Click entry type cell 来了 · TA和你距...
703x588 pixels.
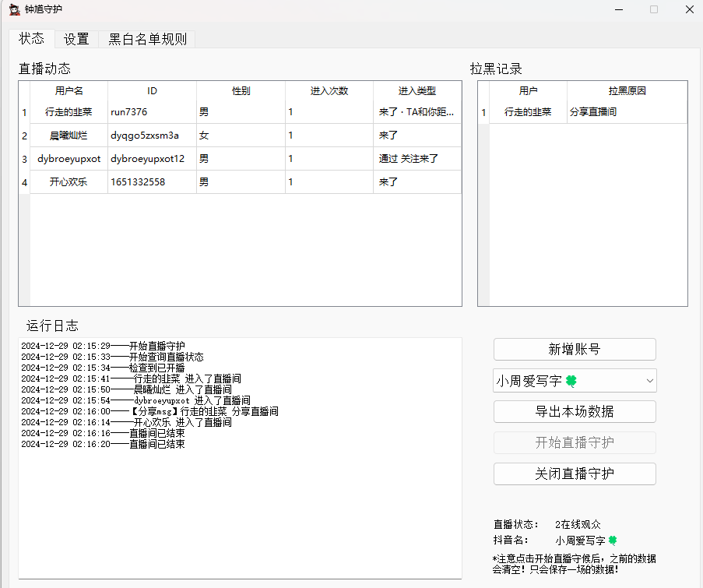click(x=417, y=111)
